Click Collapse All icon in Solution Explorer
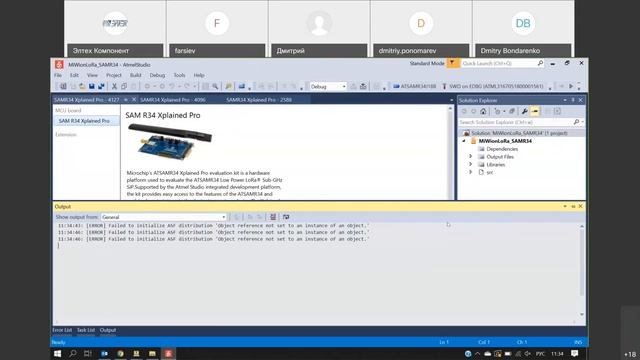The height and width of the screenshot is (360, 640). [511, 111]
